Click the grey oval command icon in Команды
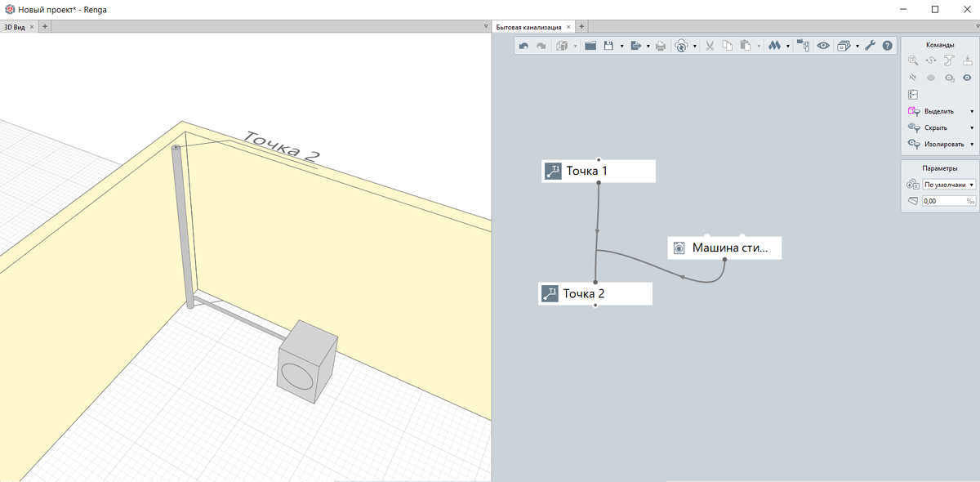Screen dimensions: 980x482 coord(931,78)
